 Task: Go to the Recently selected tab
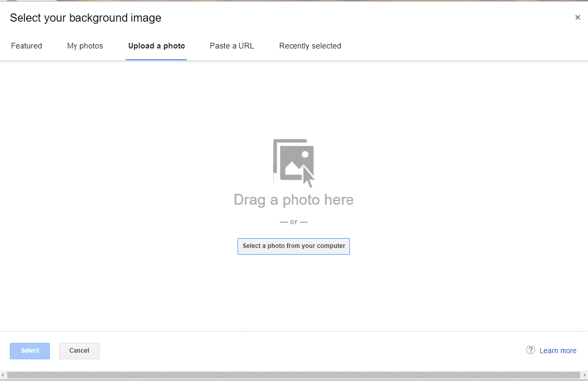click(x=310, y=46)
